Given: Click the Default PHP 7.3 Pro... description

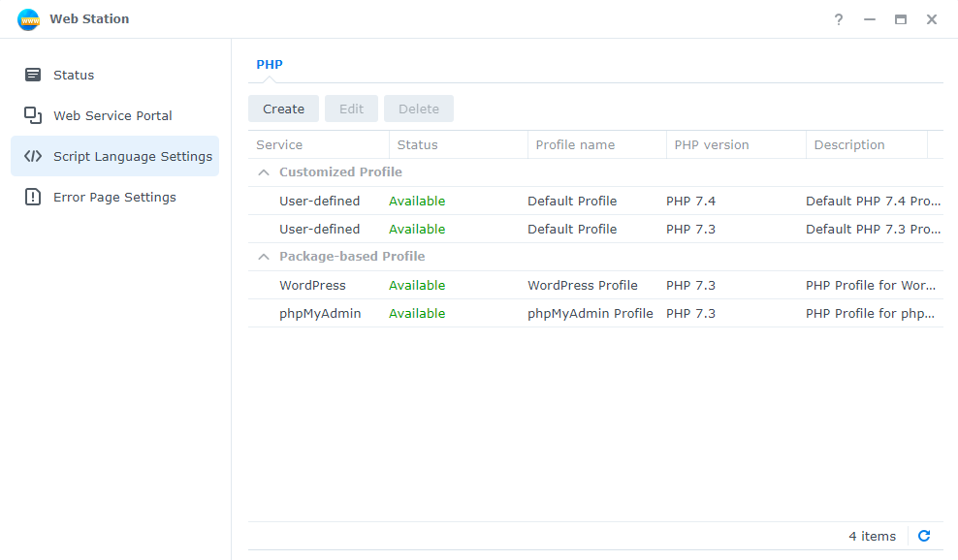Looking at the screenshot, I should point(873,229).
